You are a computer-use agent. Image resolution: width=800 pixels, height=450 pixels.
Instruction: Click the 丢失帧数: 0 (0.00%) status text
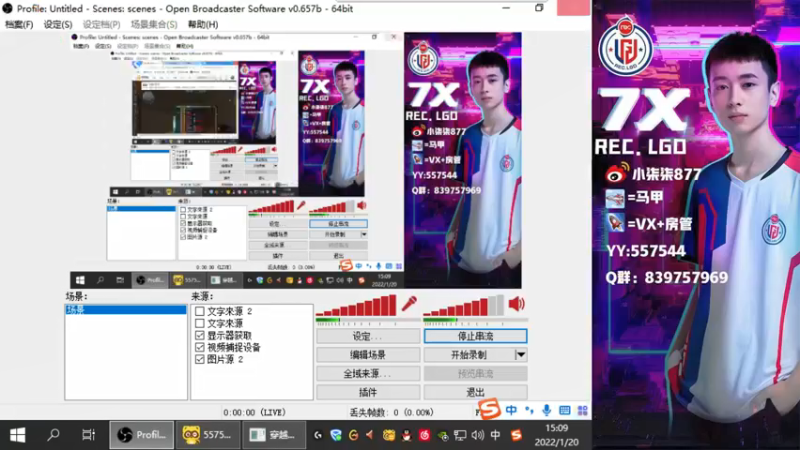391,412
